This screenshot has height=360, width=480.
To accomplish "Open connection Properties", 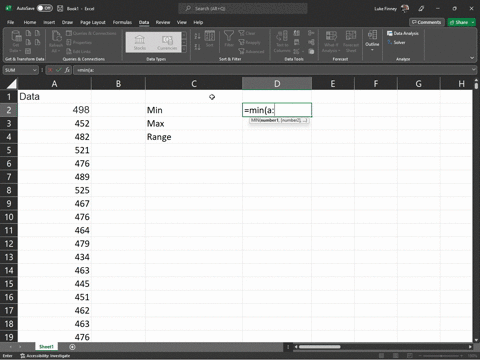I will point(79,42).
